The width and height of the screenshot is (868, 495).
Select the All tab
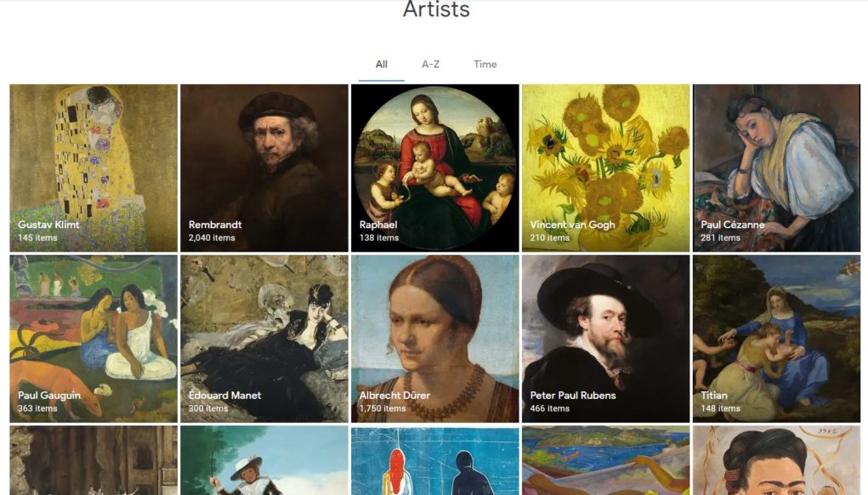(382, 65)
